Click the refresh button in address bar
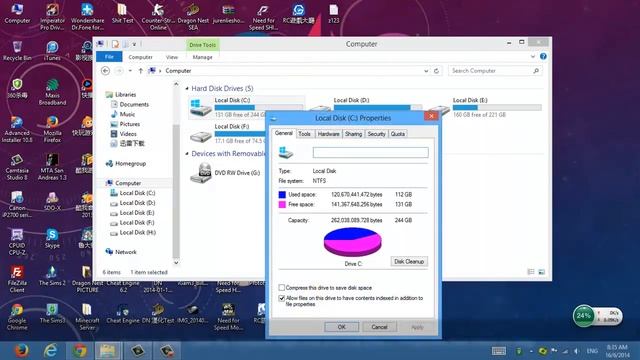 (436, 71)
